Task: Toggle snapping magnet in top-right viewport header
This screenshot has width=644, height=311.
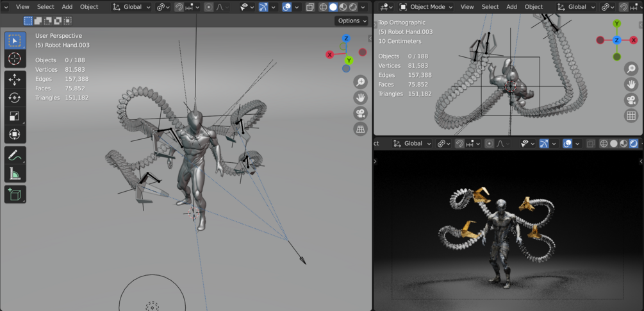Action: click(x=624, y=7)
